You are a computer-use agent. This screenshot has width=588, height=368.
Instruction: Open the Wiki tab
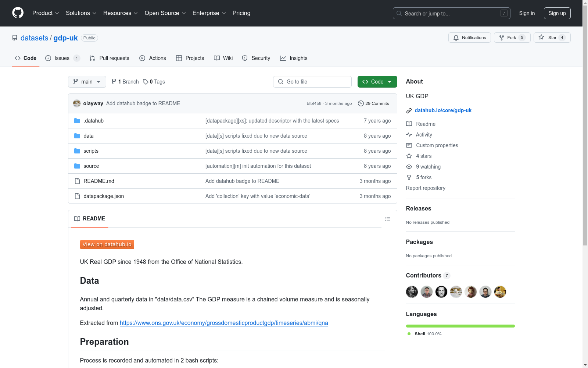click(223, 58)
